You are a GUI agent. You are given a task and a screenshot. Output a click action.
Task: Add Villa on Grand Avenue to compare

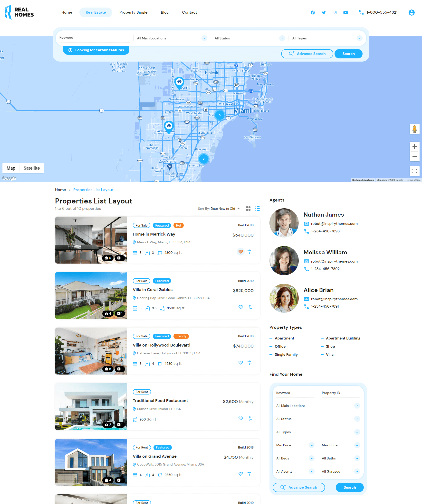(x=250, y=474)
